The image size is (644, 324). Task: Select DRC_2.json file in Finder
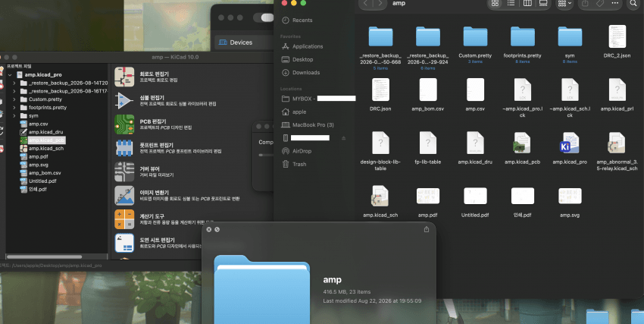[617, 41]
